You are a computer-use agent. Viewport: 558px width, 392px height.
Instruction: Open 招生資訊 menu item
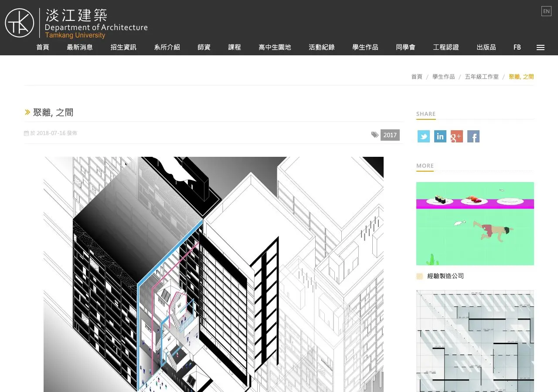click(123, 47)
